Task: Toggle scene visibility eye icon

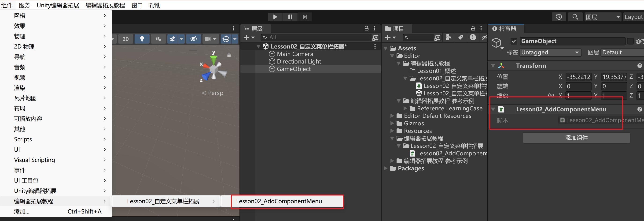Action: pyautogui.click(x=194, y=39)
